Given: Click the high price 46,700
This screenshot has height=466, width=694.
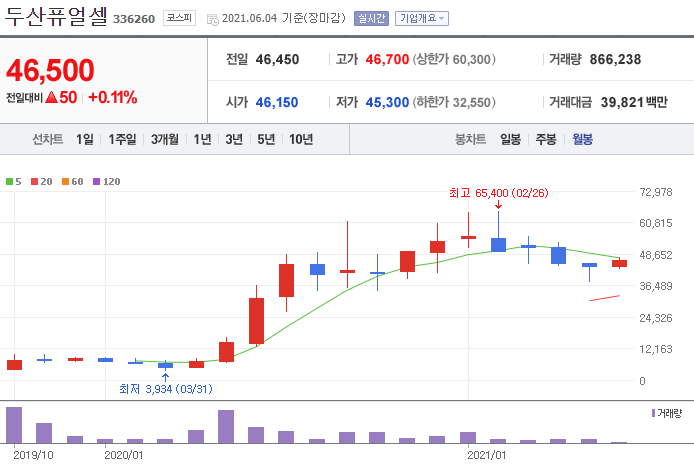Looking at the screenshot, I should (x=387, y=59).
